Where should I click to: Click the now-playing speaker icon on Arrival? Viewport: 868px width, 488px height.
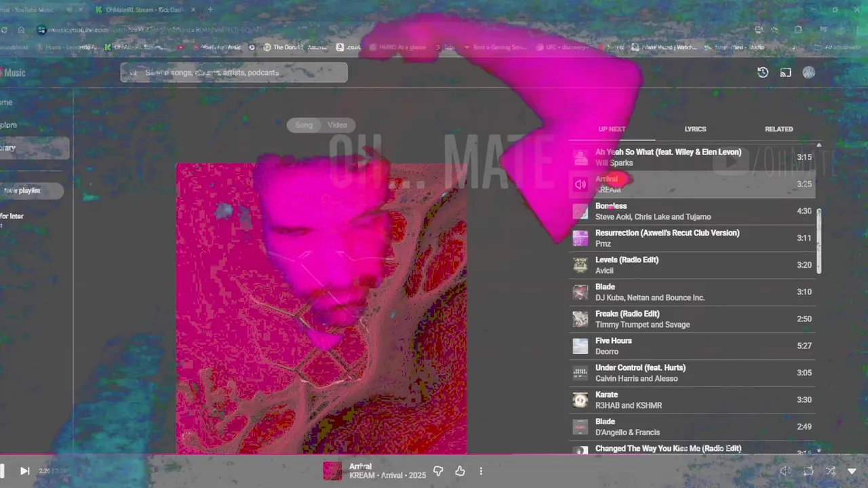(580, 184)
